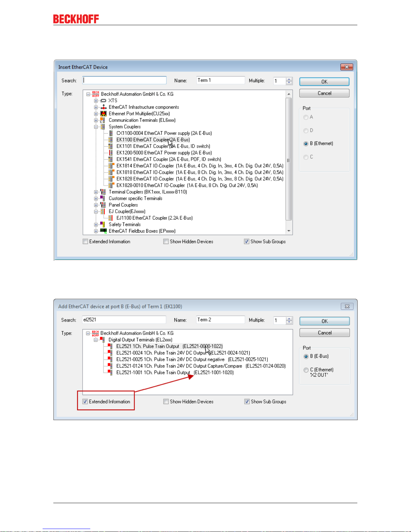Screen dimensions: 411x532
Task: Enable Extended Information in Insert EtherCAT Device
Action: (x=85, y=241)
